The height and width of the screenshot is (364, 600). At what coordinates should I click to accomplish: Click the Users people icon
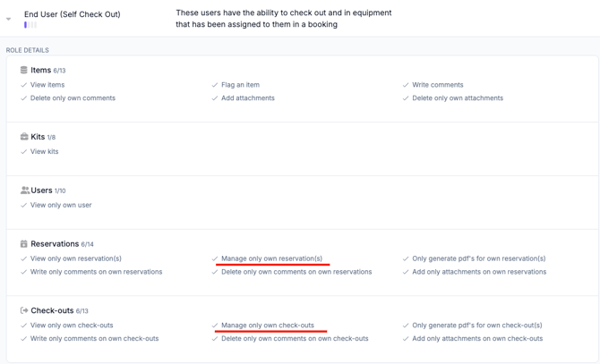(x=24, y=190)
